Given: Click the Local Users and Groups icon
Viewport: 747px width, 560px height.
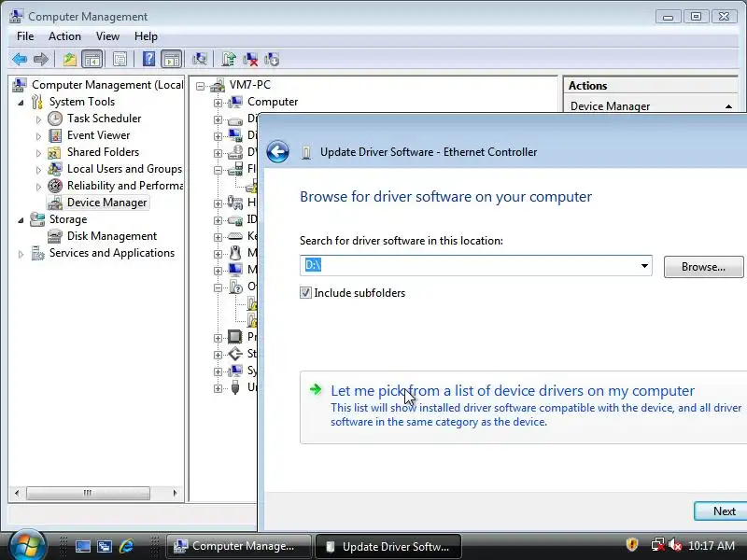Looking at the screenshot, I should 55,169.
